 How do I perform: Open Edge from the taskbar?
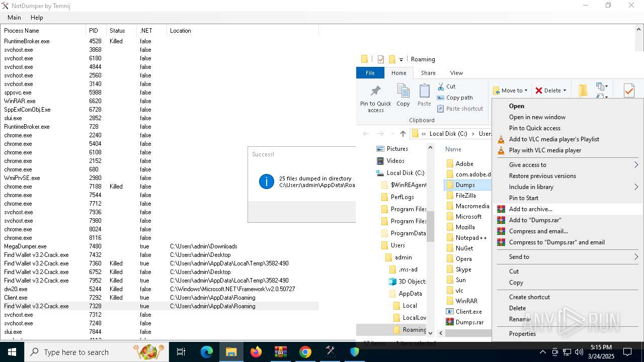(207, 352)
